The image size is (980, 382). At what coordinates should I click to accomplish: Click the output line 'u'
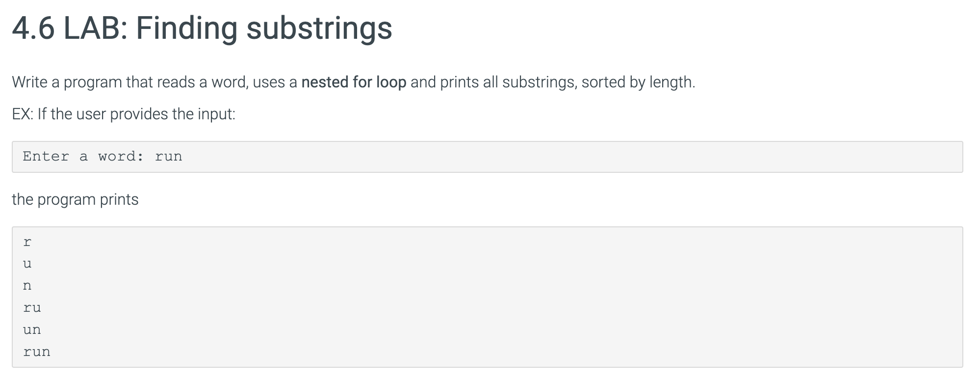click(x=27, y=264)
